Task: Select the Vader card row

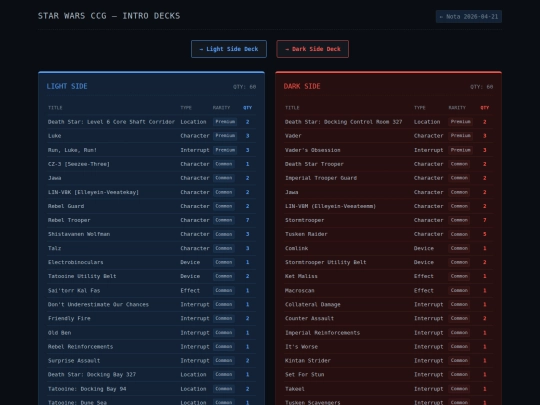Action: pos(388,136)
